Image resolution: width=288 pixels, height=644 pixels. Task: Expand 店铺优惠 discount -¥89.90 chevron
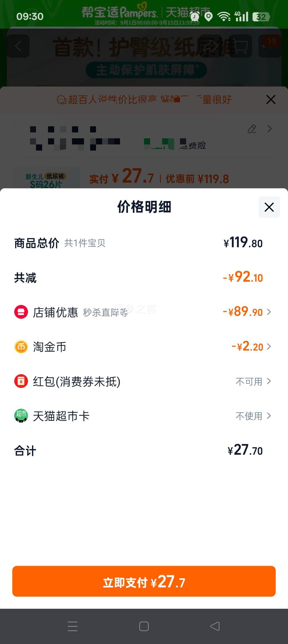(269, 312)
